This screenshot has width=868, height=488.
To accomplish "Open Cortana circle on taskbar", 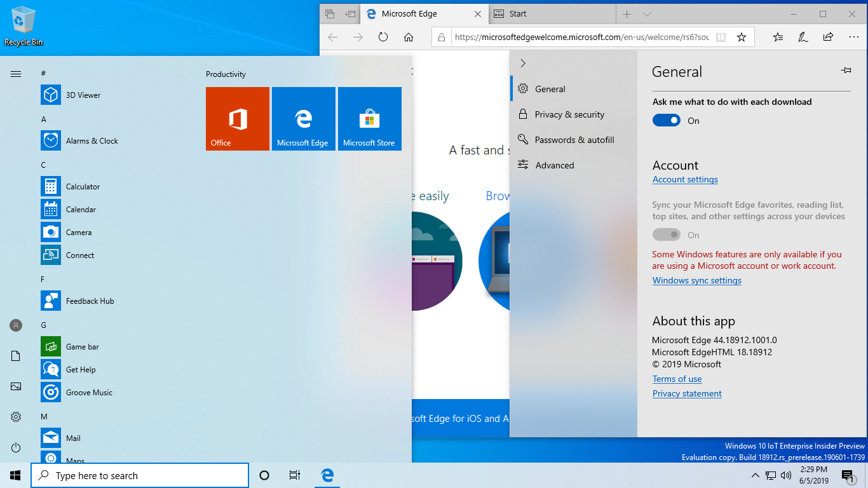I will 264,475.
